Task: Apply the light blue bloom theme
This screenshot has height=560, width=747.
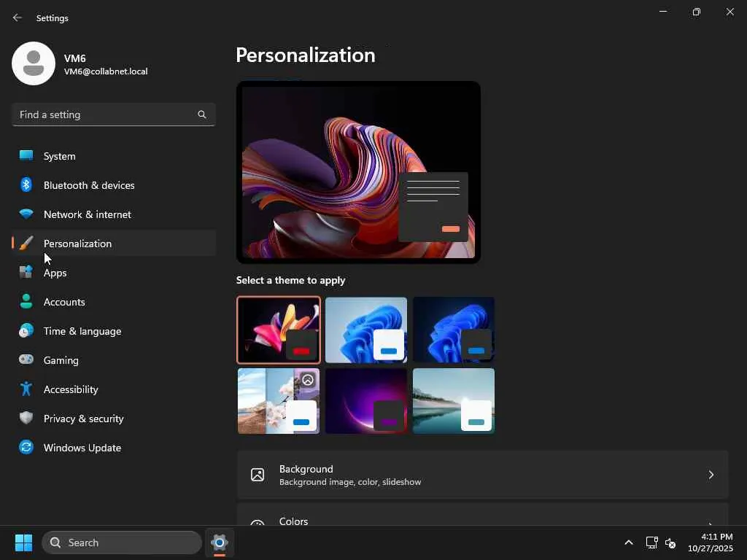Action: [x=366, y=330]
